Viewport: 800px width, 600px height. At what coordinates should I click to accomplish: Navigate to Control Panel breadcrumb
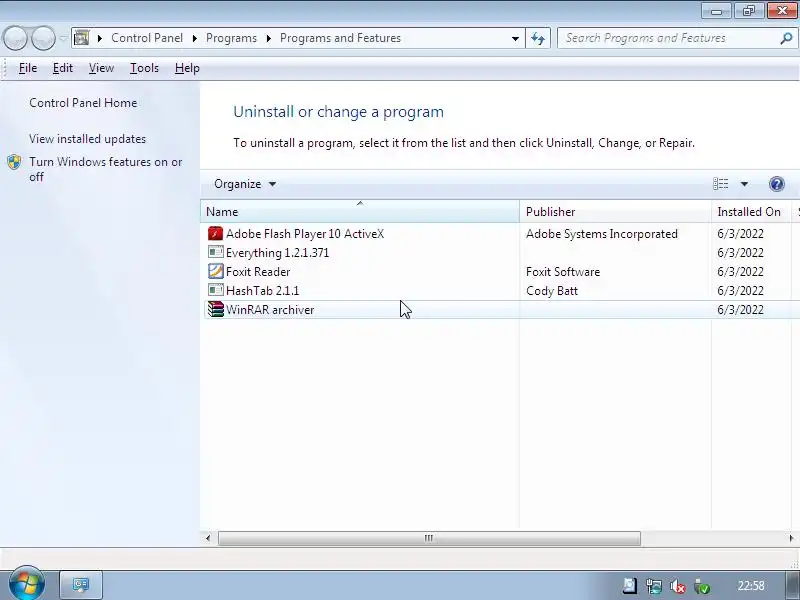tap(147, 38)
